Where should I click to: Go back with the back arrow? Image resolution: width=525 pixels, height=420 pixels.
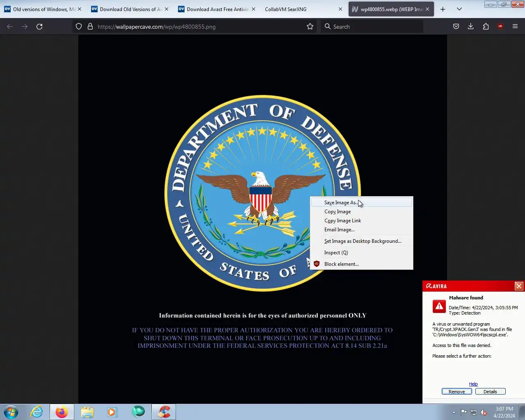pos(10,26)
